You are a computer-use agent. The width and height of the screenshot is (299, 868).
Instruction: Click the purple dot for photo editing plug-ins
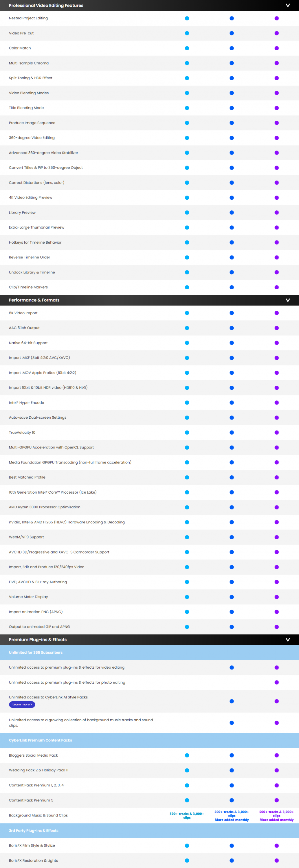point(276,682)
